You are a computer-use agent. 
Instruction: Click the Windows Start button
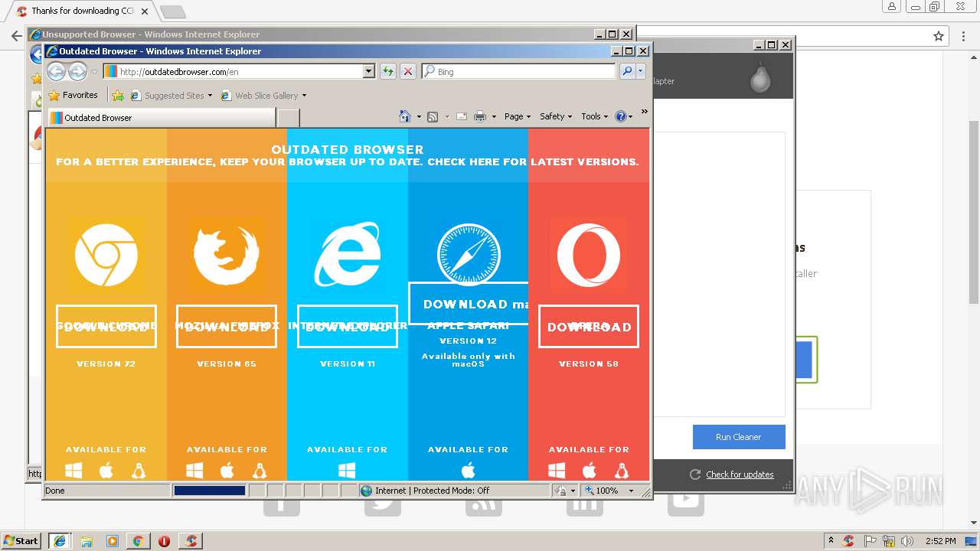(x=21, y=540)
